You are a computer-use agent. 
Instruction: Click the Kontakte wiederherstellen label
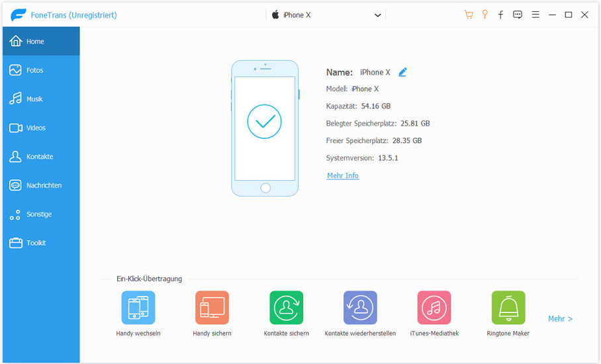(x=360, y=334)
